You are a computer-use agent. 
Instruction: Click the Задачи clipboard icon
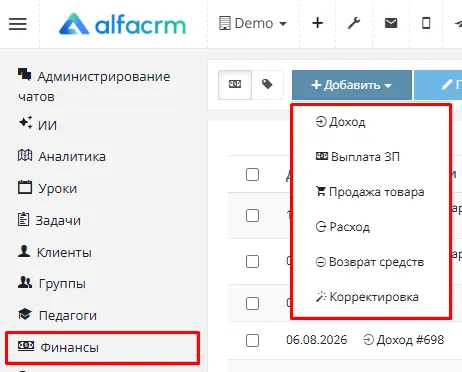23,219
